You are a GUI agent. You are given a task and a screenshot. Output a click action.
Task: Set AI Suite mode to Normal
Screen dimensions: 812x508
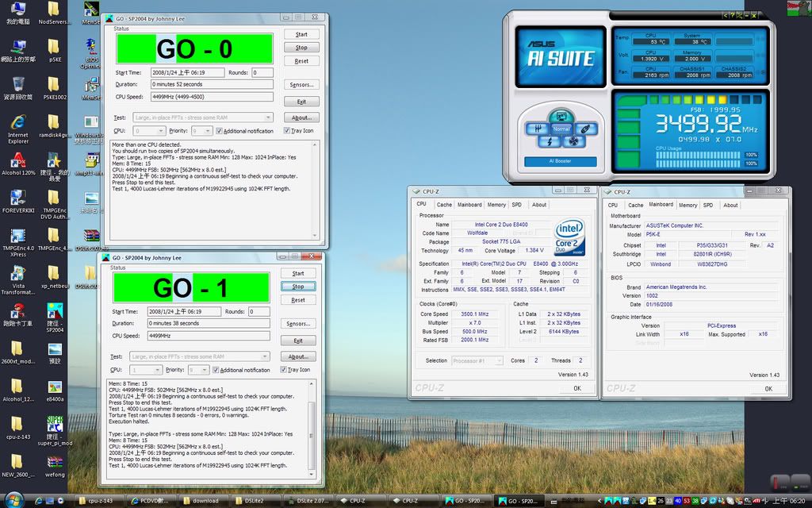point(561,129)
